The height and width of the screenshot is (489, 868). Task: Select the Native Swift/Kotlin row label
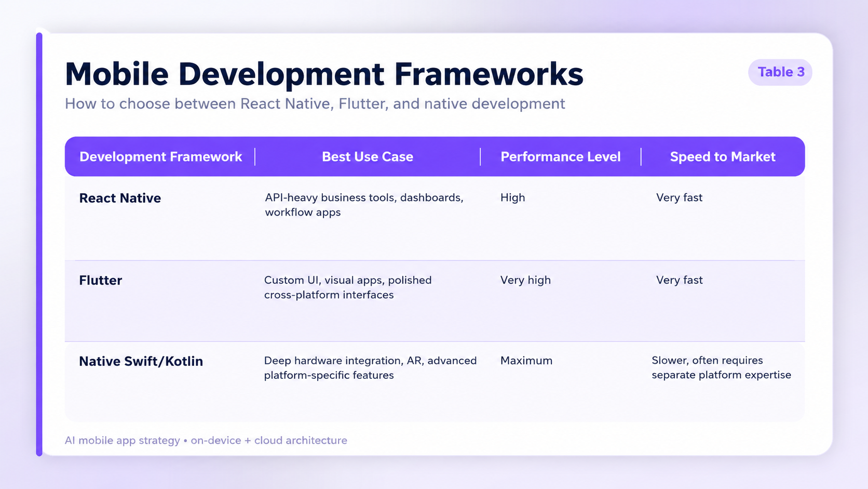click(x=141, y=361)
